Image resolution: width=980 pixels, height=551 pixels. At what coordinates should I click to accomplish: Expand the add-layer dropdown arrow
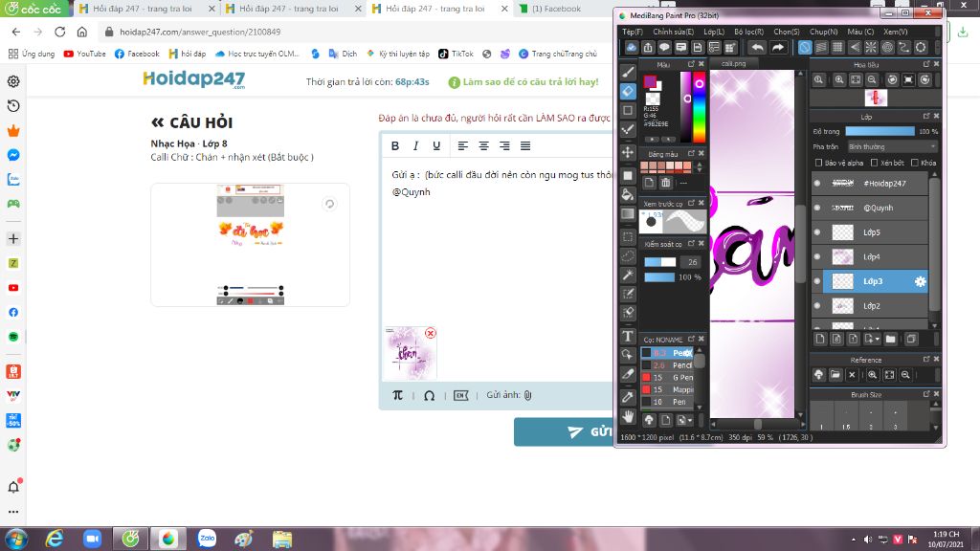tap(878, 340)
